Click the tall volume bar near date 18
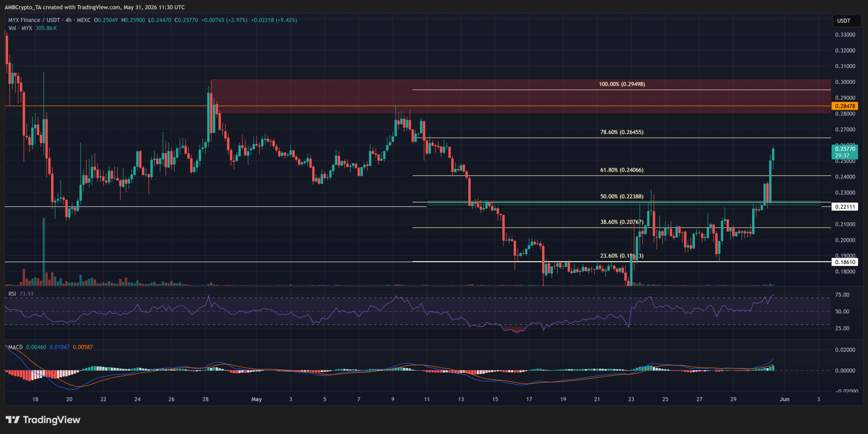 (x=44, y=252)
